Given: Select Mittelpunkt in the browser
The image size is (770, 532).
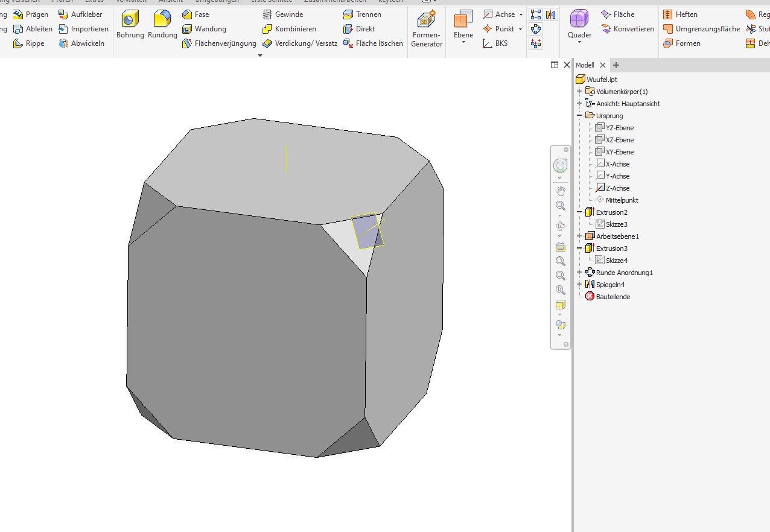Looking at the screenshot, I should [617, 200].
